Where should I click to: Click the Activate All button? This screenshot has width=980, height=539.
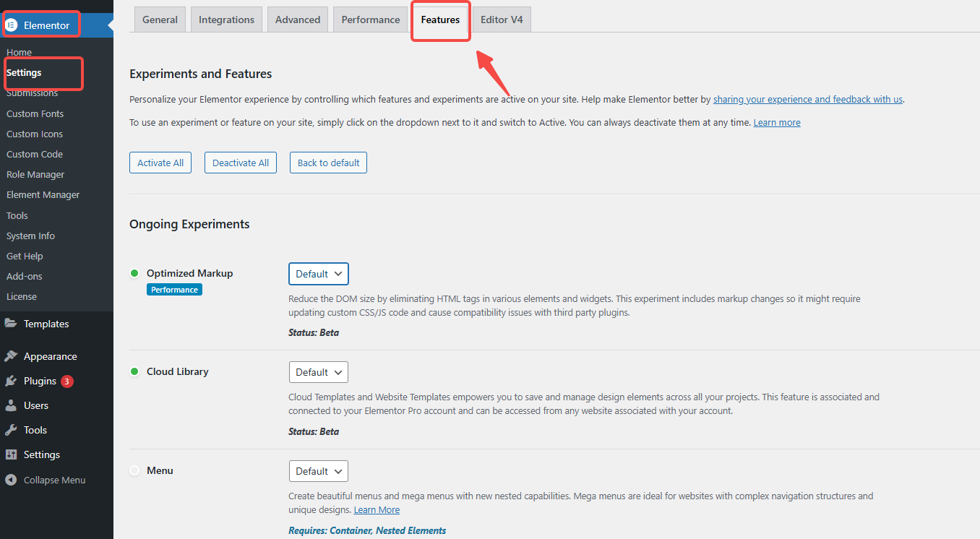click(160, 162)
